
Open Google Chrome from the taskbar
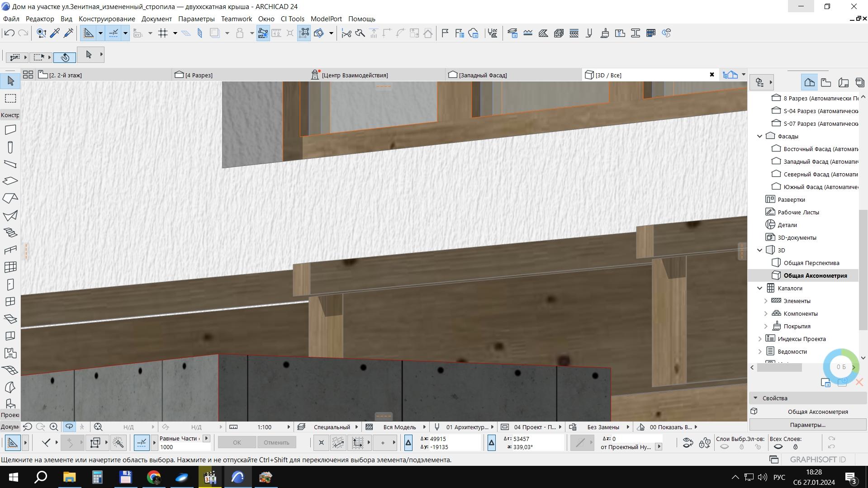pyautogui.click(x=154, y=477)
